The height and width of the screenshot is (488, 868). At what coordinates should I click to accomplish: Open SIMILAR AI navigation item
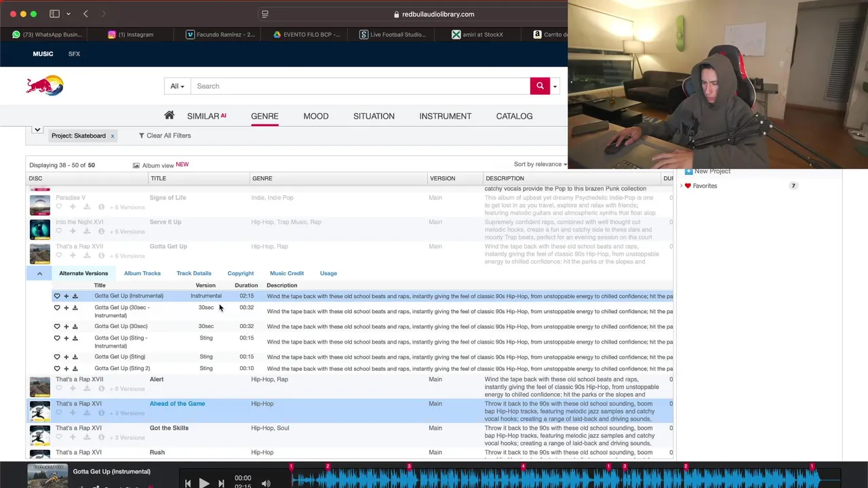[x=206, y=116]
